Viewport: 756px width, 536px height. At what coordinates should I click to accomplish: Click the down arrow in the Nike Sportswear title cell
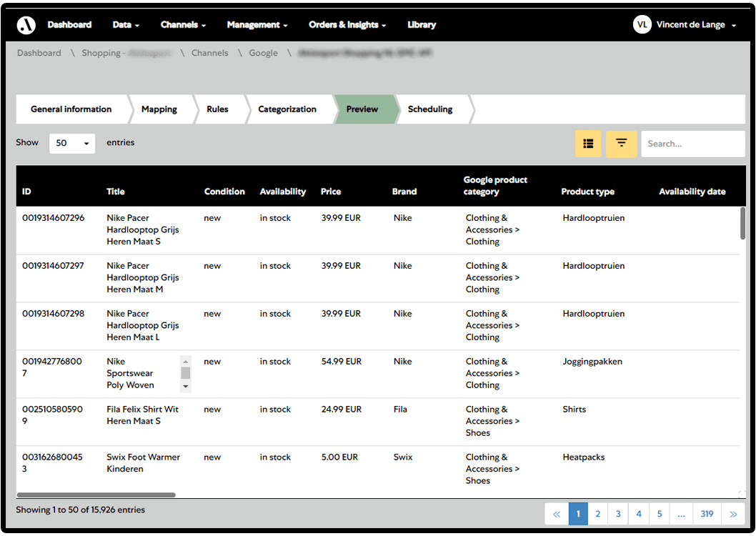pos(186,387)
